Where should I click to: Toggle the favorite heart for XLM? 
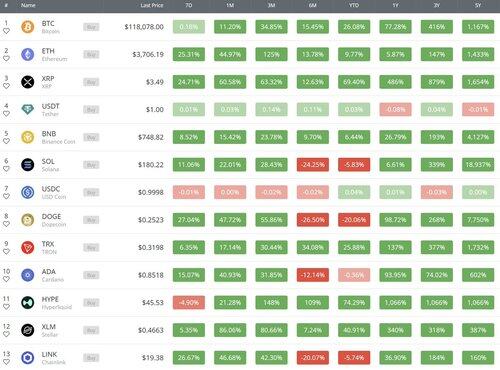coord(6,334)
